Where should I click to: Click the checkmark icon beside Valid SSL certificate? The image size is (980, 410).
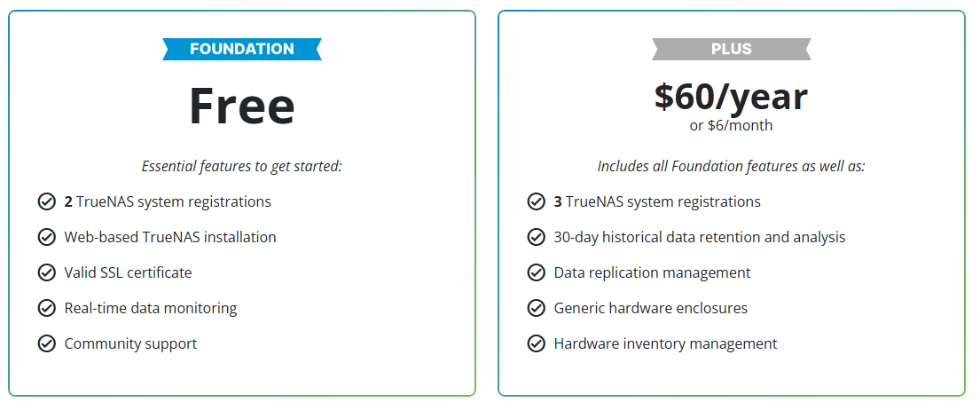(47, 272)
